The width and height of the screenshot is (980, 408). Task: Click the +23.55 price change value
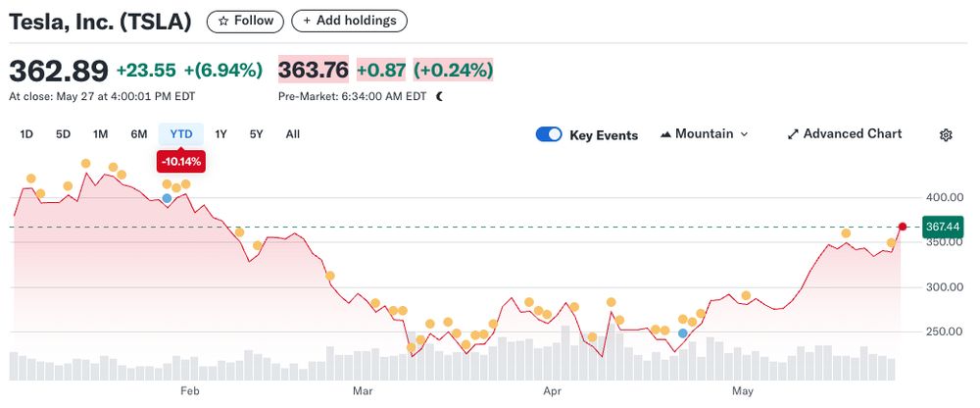point(146,71)
